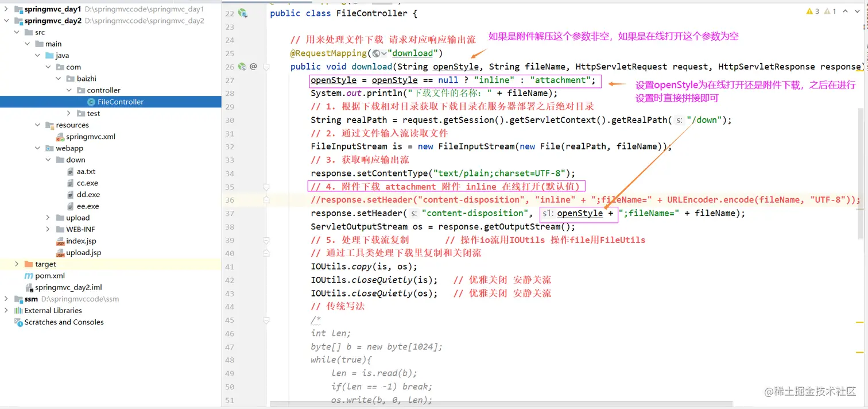Click the file icon beside ee.exe
The width and height of the screenshot is (868, 409).
pos(71,206)
